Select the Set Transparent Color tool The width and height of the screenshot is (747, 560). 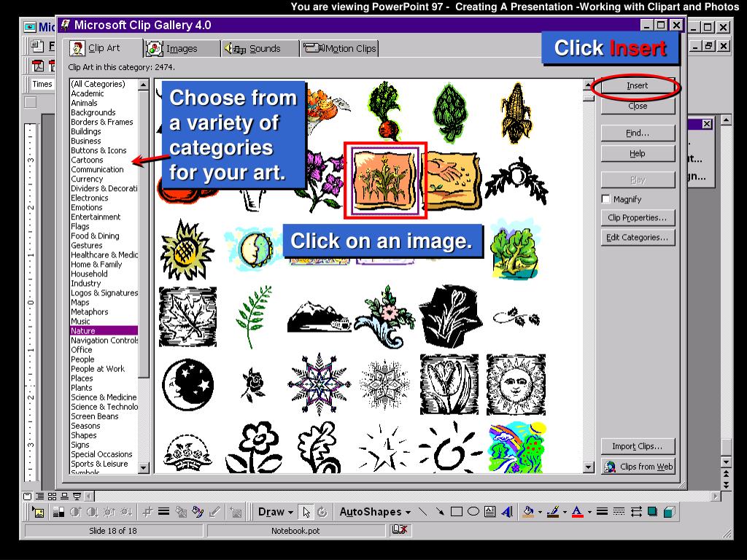(x=215, y=513)
